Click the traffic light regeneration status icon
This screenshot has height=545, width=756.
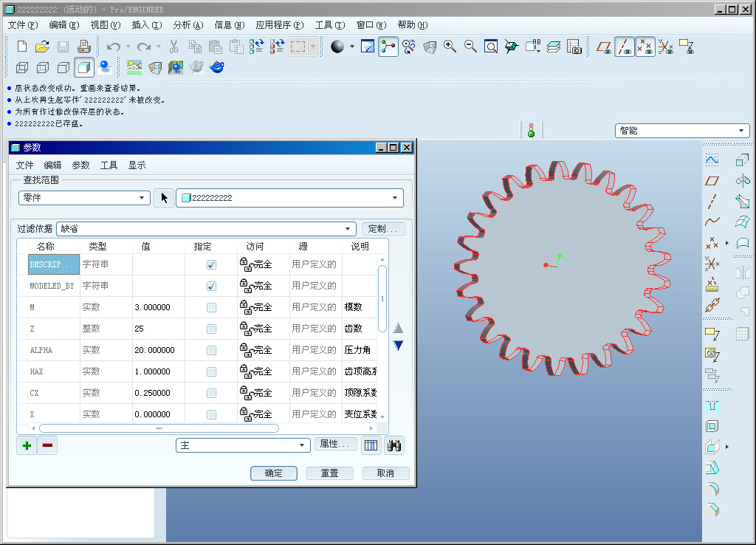532,130
